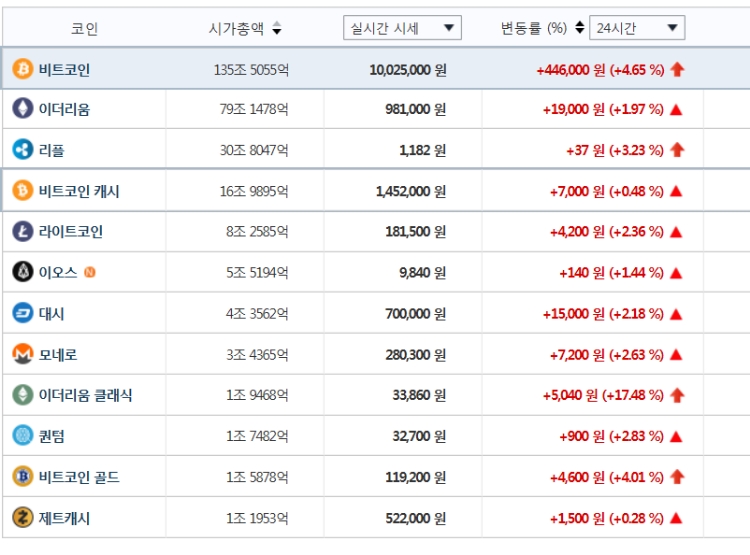Click the Ethereum (이더리움) coin icon
The height and width of the screenshot is (555, 750).
tap(22, 109)
